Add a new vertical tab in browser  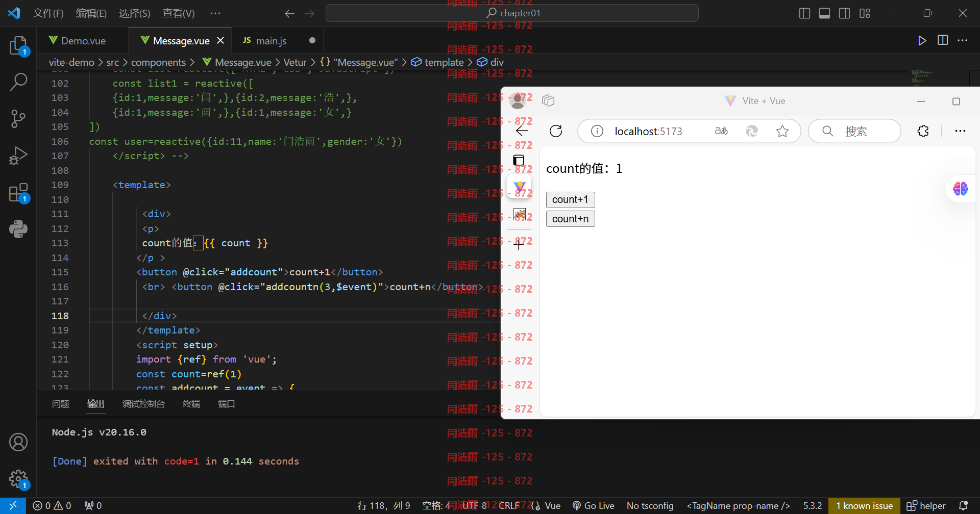click(519, 245)
